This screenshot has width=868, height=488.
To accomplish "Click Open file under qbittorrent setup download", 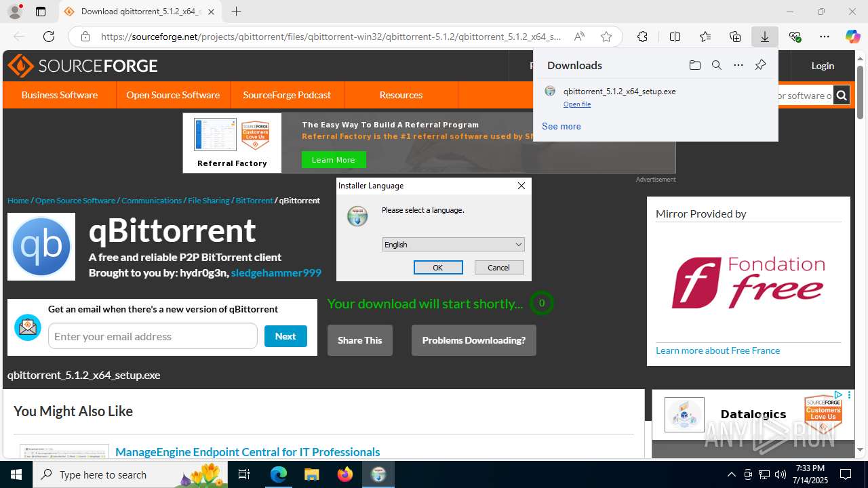I will [x=577, y=104].
